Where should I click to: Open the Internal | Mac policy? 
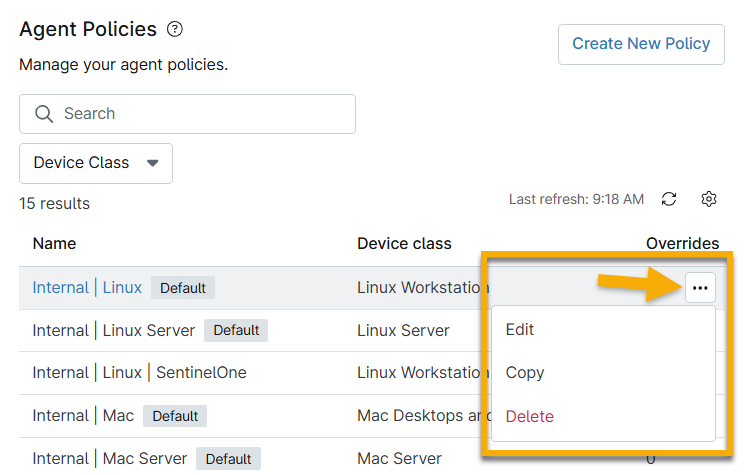[83, 415]
